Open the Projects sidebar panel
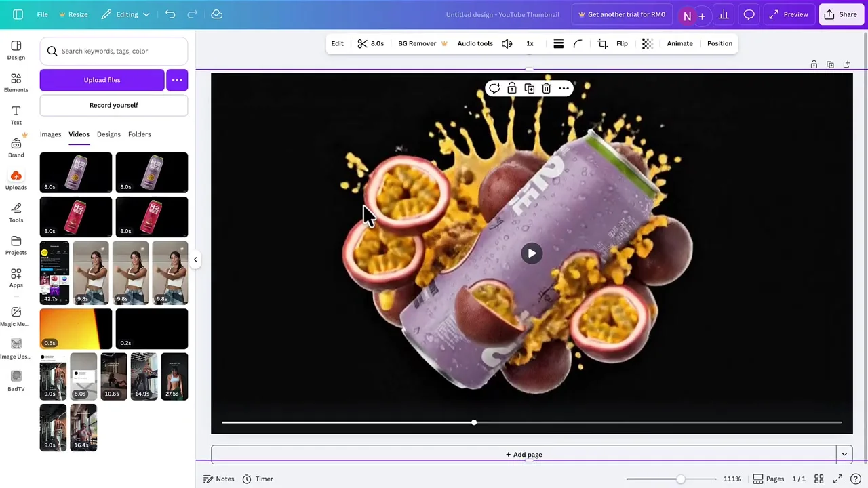The height and width of the screenshot is (488, 868). pyautogui.click(x=16, y=245)
